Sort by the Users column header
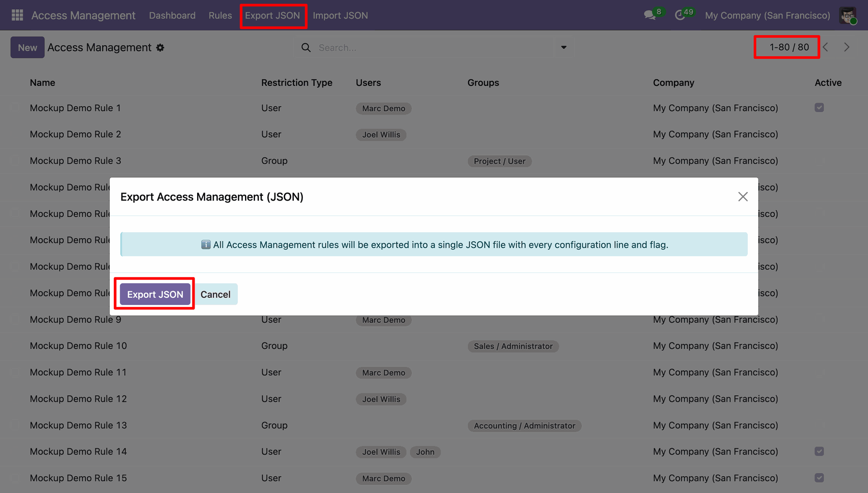The height and width of the screenshot is (493, 868). tap(368, 83)
